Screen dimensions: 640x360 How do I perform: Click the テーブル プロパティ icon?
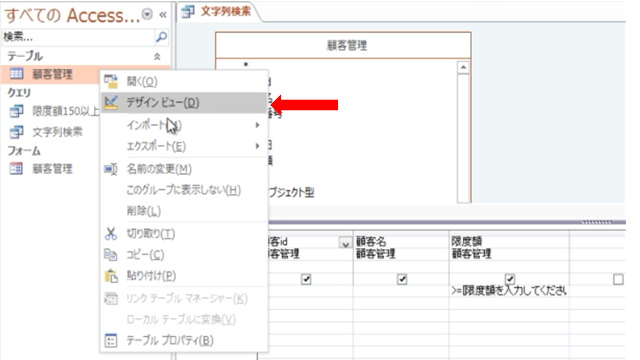pyautogui.click(x=111, y=340)
